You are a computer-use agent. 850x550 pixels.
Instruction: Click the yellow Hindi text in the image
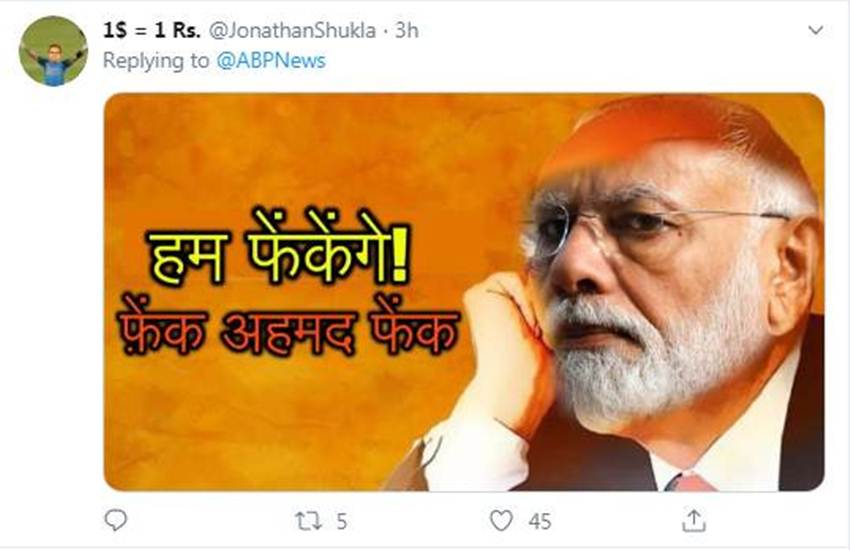[279, 249]
